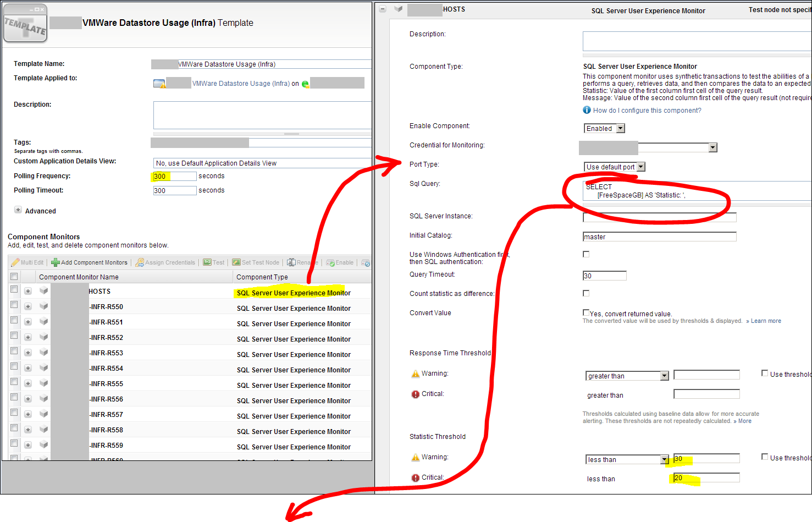Open VMWare Datastore Usage (Infra) applied link
The image size is (812, 522).
(x=241, y=84)
